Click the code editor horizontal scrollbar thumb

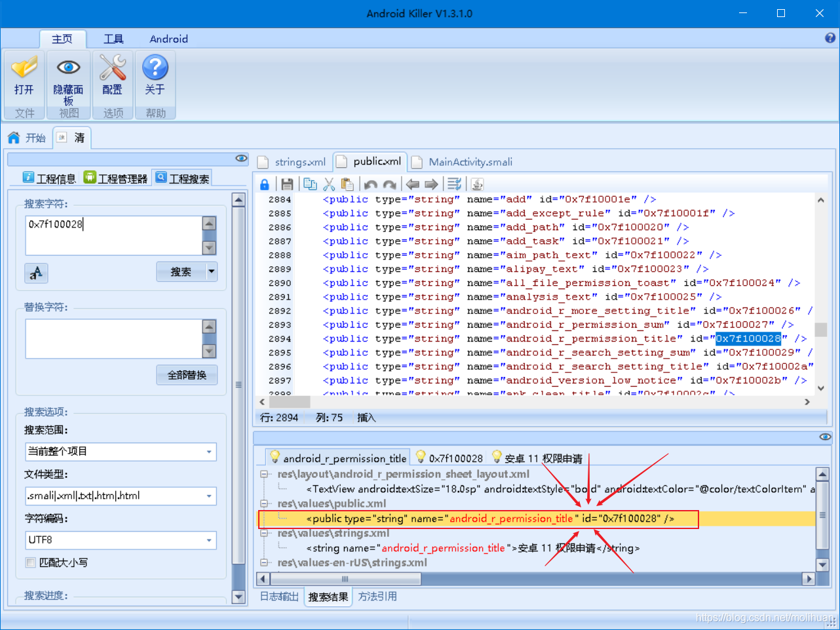[x=290, y=402]
